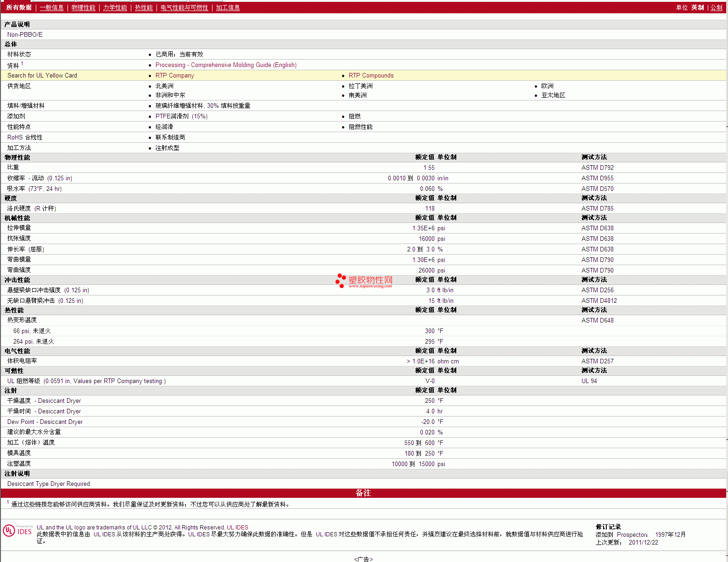Select the 所有数据 tab
The height and width of the screenshot is (562, 728).
point(19,8)
